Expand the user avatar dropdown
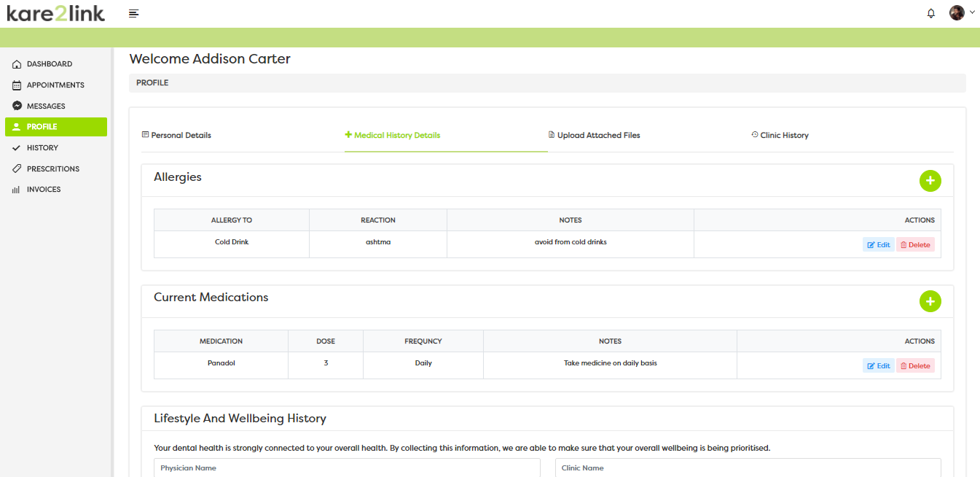 (961, 13)
